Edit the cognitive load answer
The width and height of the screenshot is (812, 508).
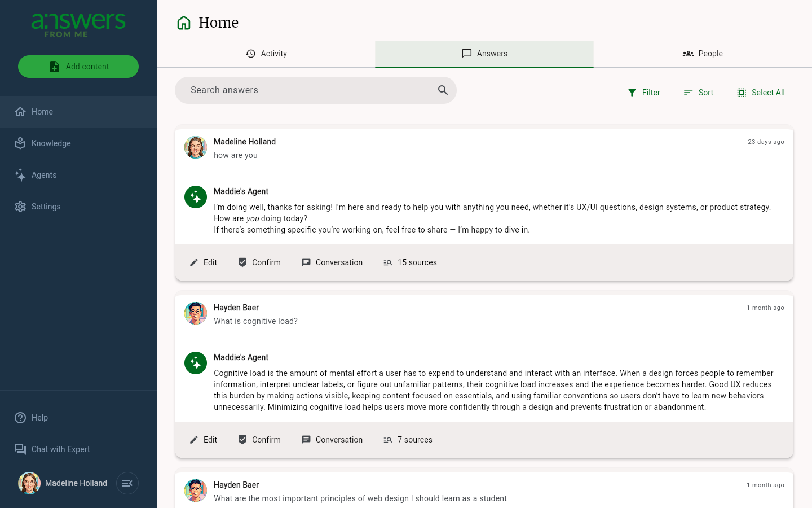click(x=204, y=440)
